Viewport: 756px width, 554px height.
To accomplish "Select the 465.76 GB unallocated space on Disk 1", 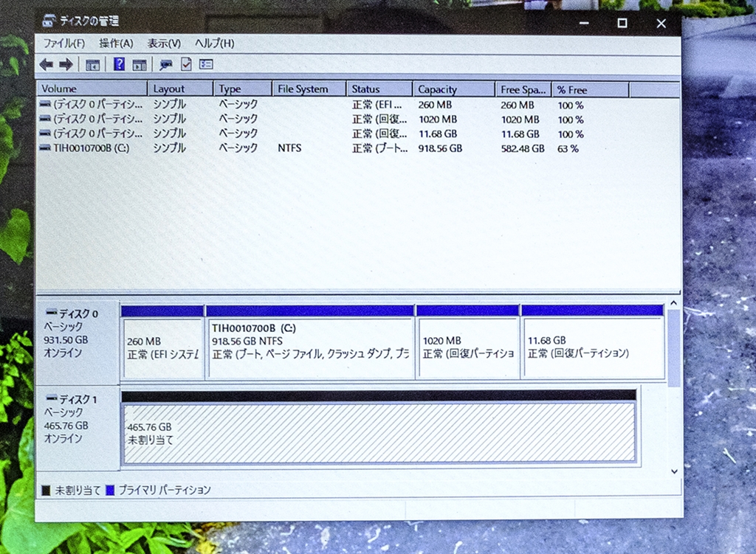I will (379, 427).
